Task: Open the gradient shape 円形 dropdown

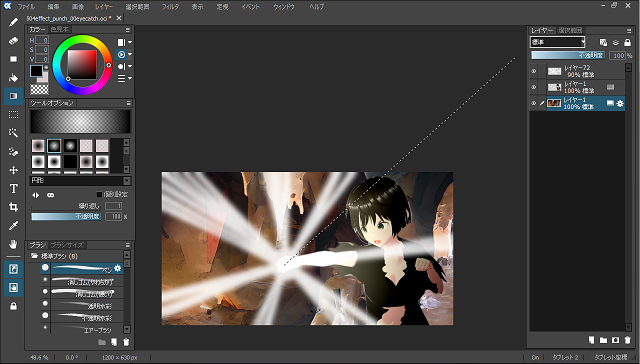Action: (x=80, y=180)
